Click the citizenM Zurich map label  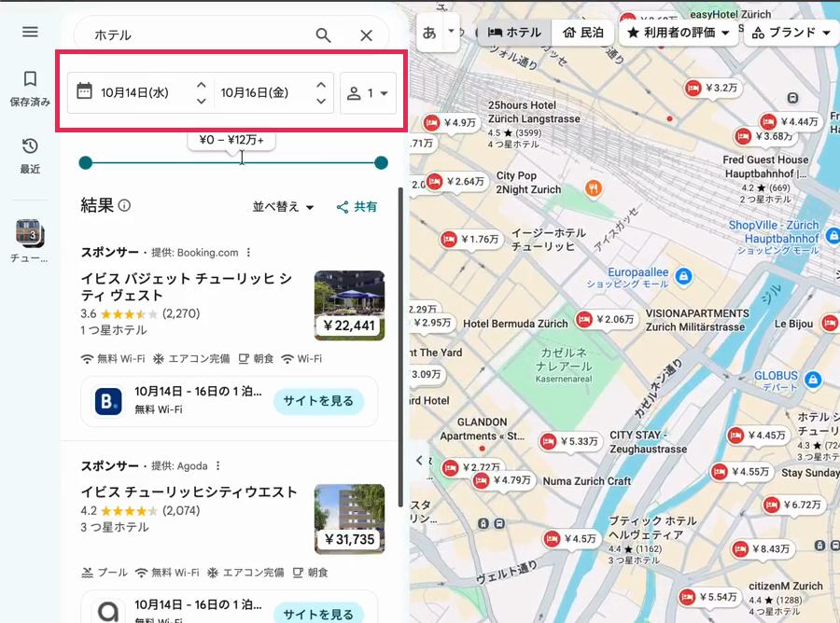tap(785, 586)
